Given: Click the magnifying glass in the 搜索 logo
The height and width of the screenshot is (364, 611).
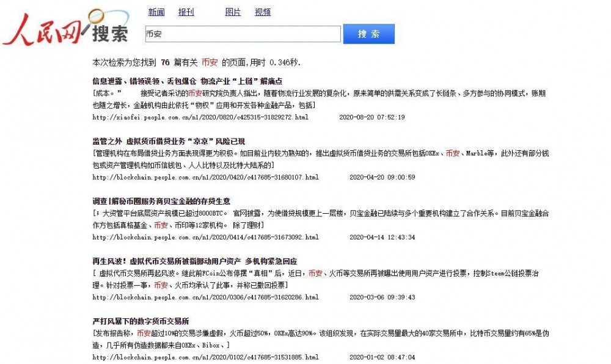Looking at the screenshot, I should 95,15.
